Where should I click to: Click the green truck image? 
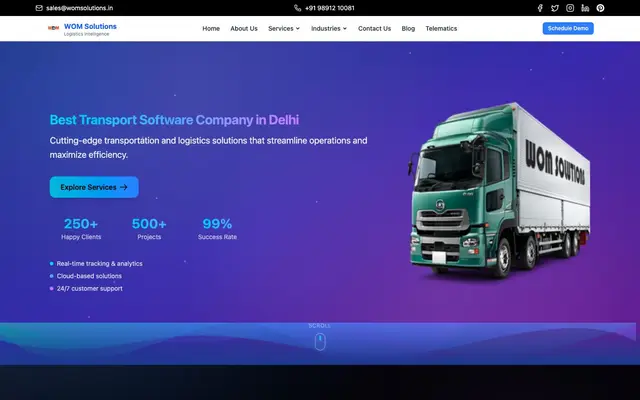[499, 190]
